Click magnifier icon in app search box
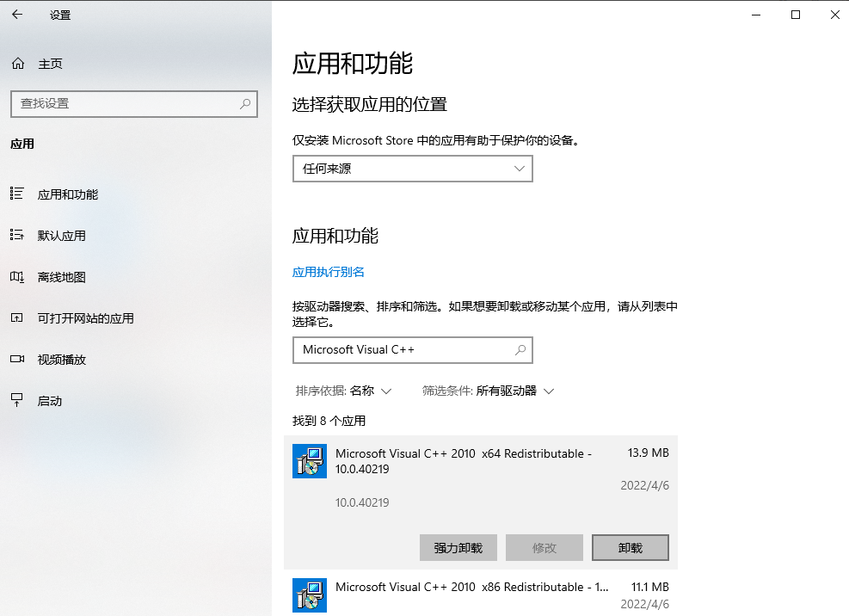Screen dimensions: 849x616 [x=520, y=350]
